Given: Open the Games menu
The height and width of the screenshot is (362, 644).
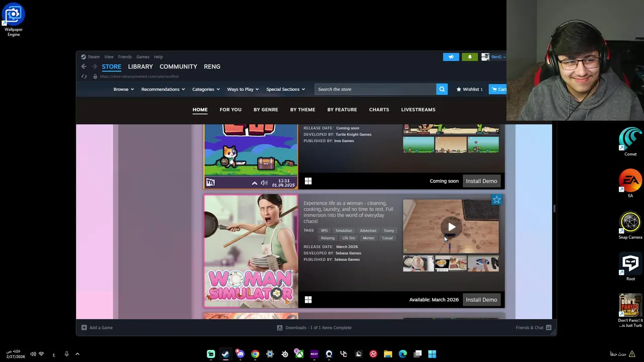Looking at the screenshot, I should tap(143, 57).
